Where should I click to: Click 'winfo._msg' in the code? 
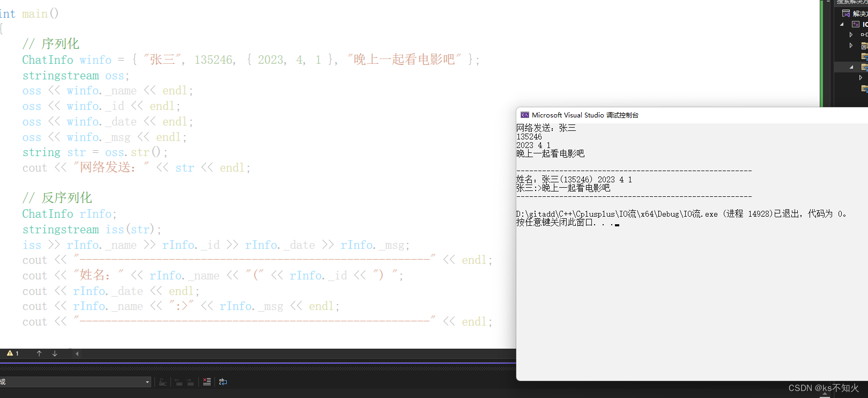pos(98,137)
